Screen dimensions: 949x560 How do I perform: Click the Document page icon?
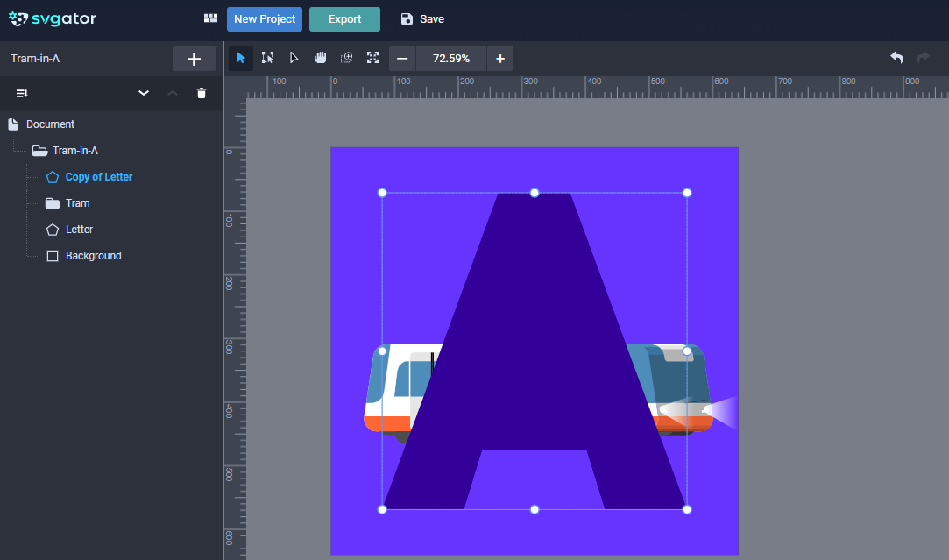click(13, 124)
